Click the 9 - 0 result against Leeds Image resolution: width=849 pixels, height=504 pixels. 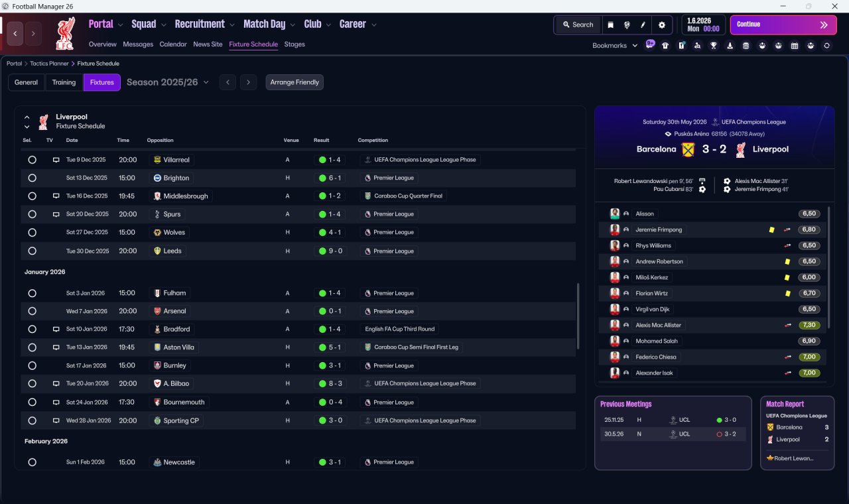(x=330, y=251)
